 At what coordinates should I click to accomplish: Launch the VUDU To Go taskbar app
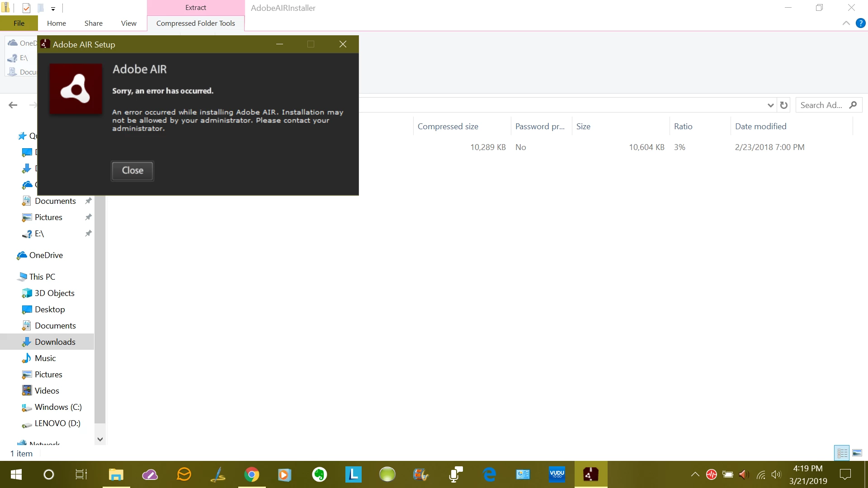tap(557, 474)
